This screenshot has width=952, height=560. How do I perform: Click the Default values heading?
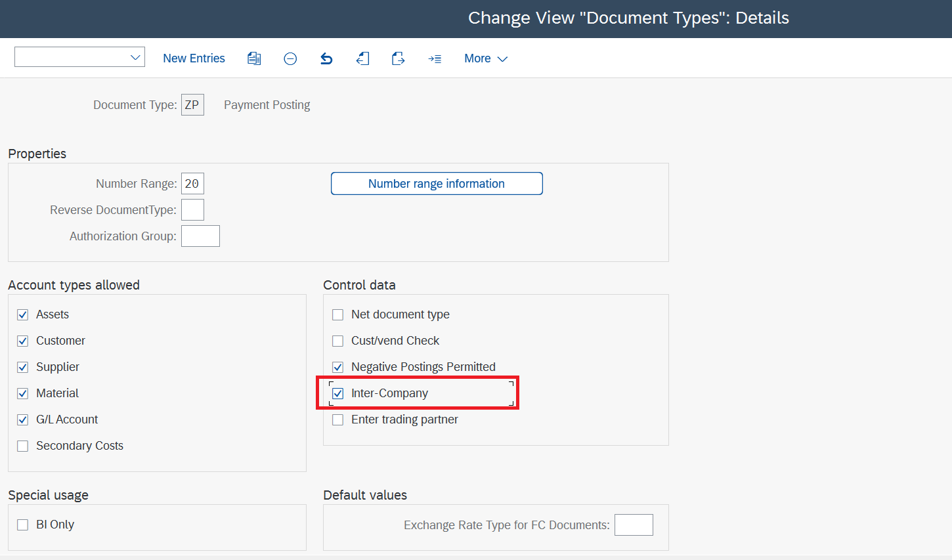[365, 495]
